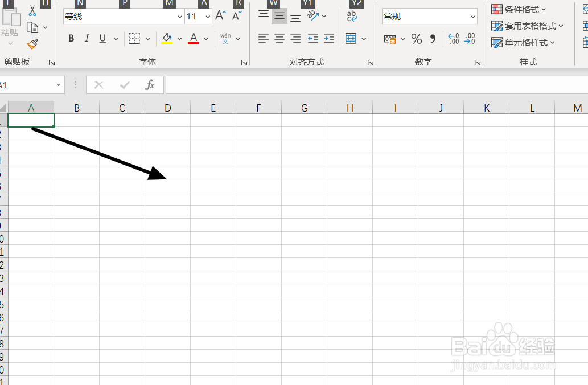Align text to top of cell
This screenshot has height=385, width=588.
[264, 15]
